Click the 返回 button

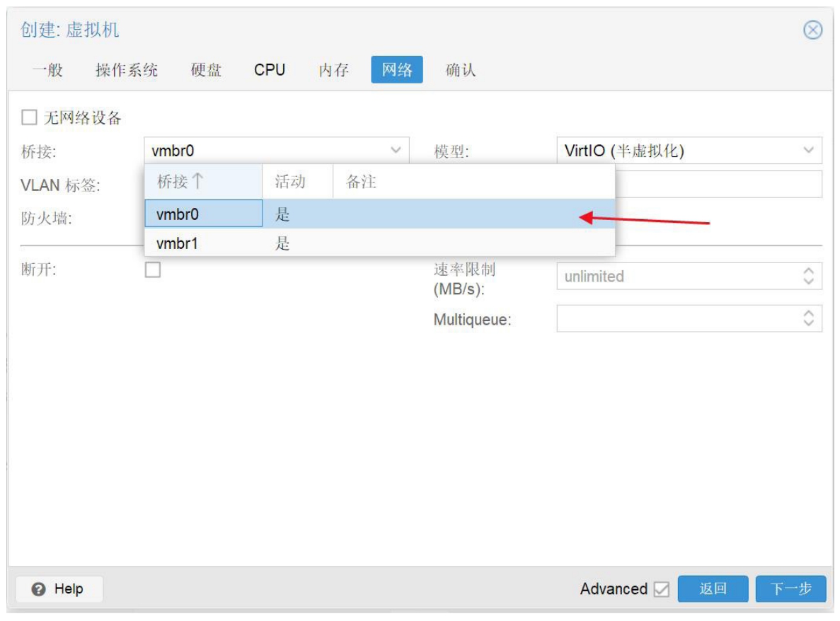713,588
